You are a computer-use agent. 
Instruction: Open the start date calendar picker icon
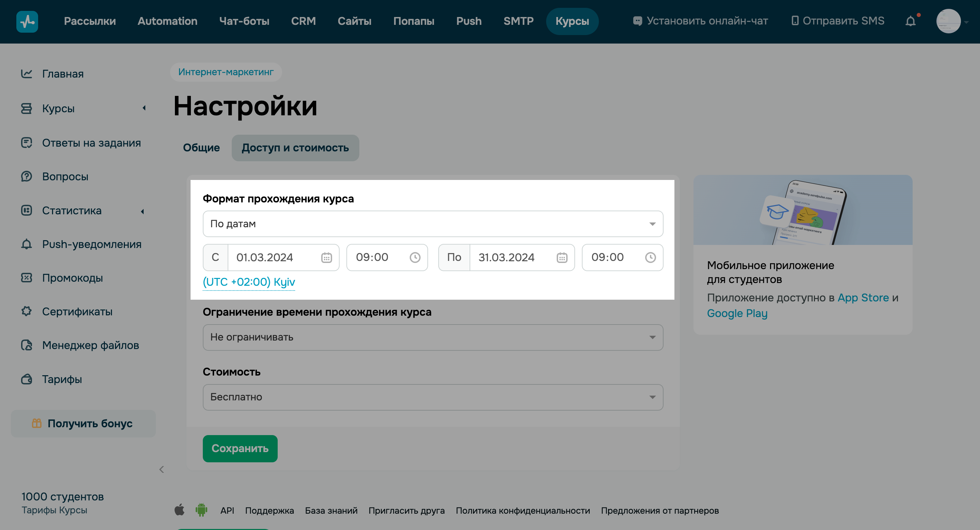pos(326,258)
